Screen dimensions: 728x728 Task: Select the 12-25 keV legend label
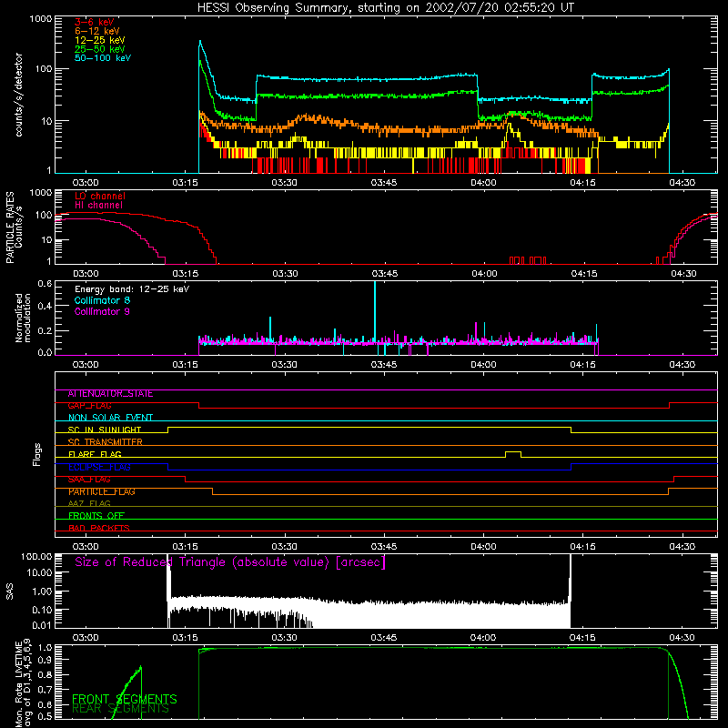(x=100, y=40)
